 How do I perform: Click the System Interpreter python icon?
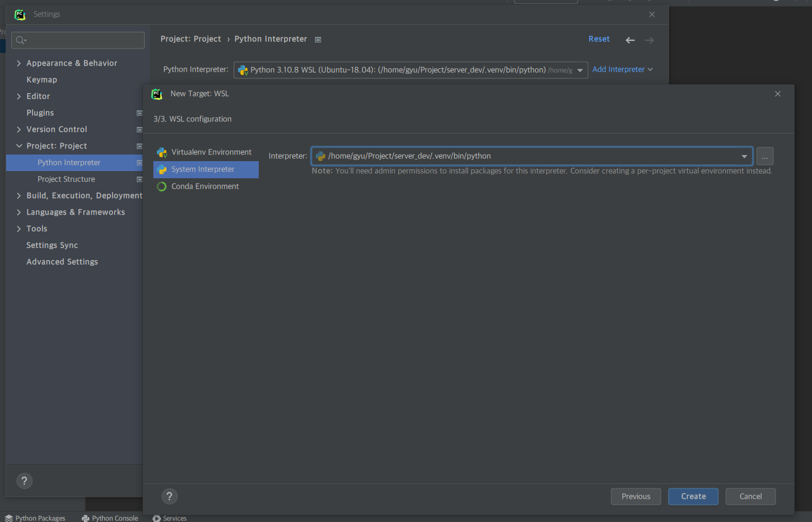(162, 169)
